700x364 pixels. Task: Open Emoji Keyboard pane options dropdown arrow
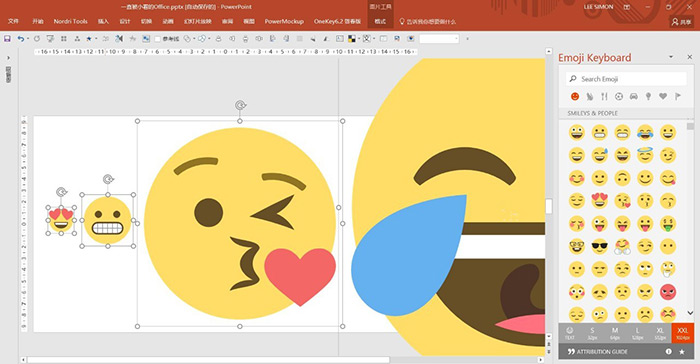point(671,57)
